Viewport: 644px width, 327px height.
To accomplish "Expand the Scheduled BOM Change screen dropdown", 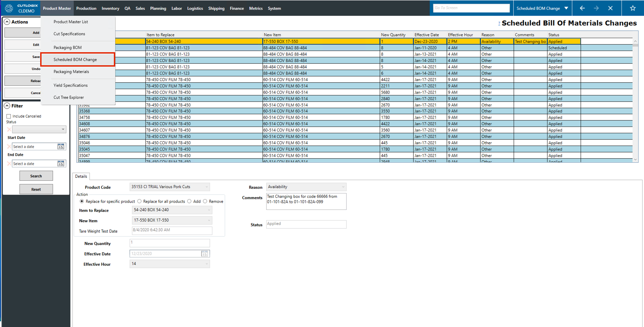I will point(566,8).
